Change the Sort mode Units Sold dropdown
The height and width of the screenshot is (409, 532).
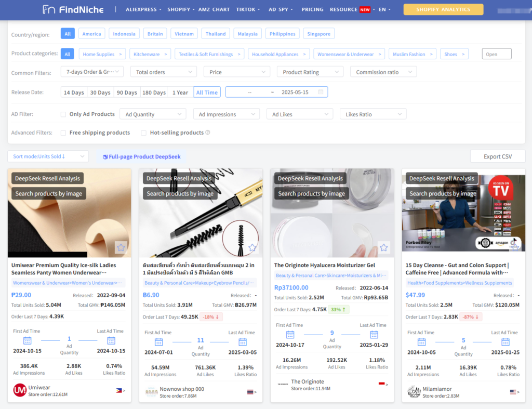pyautogui.click(x=48, y=156)
